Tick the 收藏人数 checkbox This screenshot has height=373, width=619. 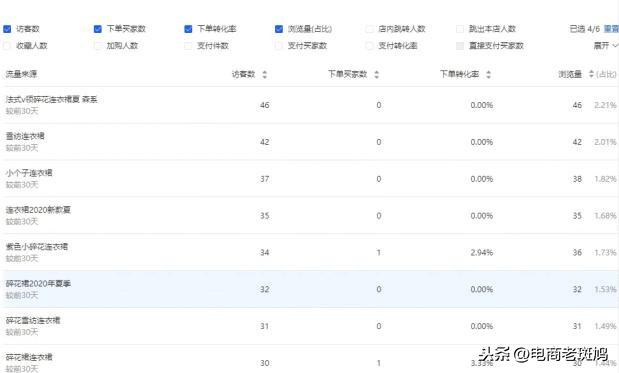pyautogui.click(x=7, y=46)
